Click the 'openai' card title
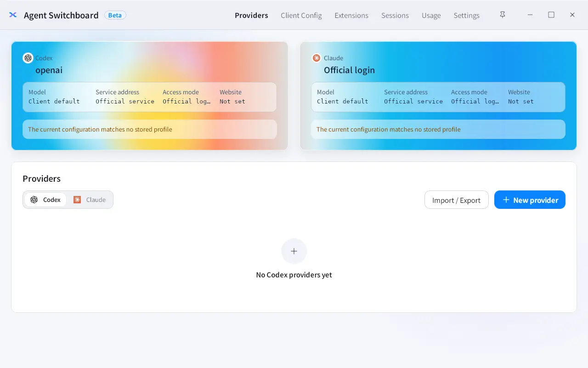 pyautogui.click(x=49, y=70)
